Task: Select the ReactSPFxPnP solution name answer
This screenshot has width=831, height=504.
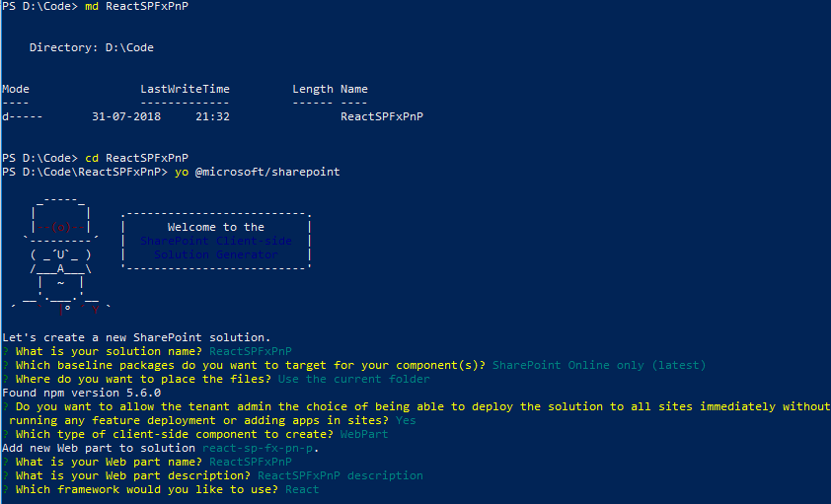Action: (250, 351)
